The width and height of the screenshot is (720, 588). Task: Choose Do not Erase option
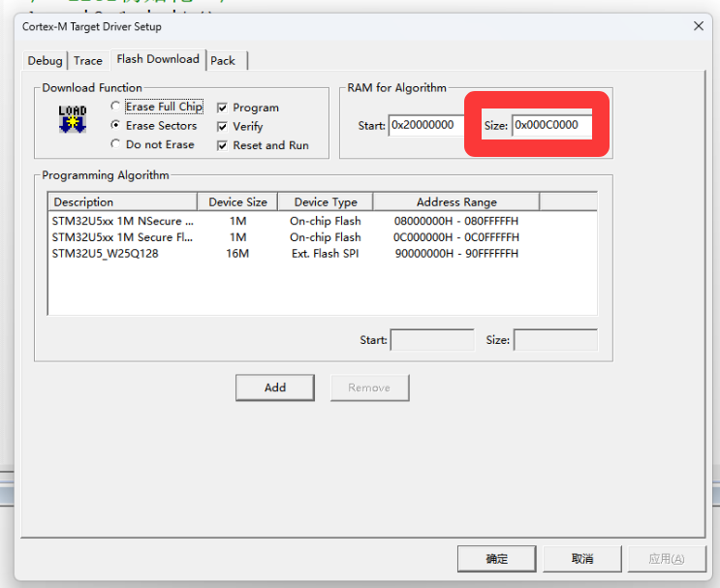(x=116, y=144)
